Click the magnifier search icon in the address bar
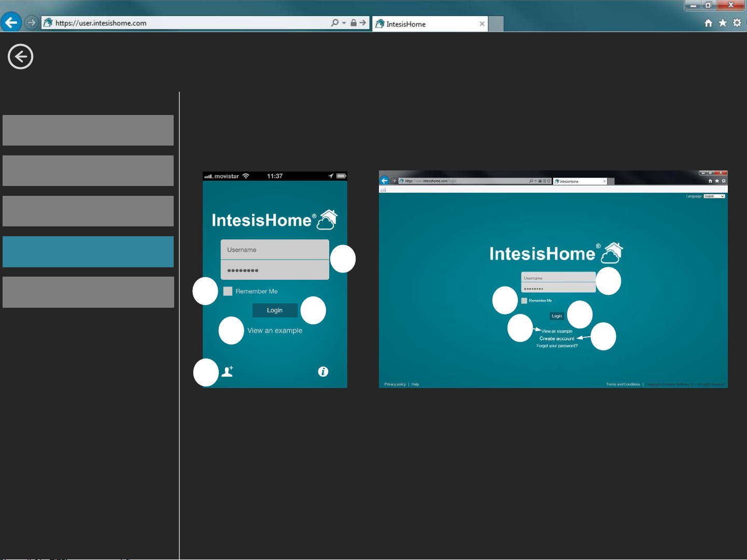Screen dimensions: 747x560 click(x=335, y=23)
